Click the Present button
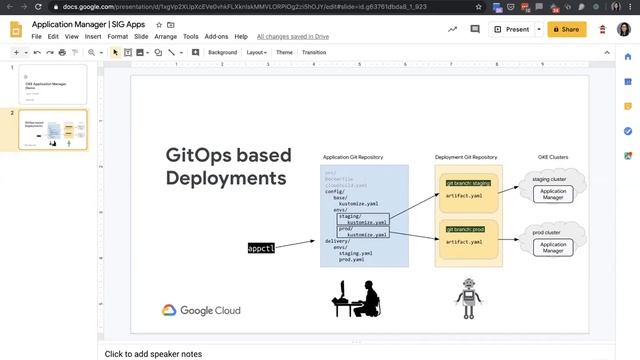 click(x=512, y=29)
